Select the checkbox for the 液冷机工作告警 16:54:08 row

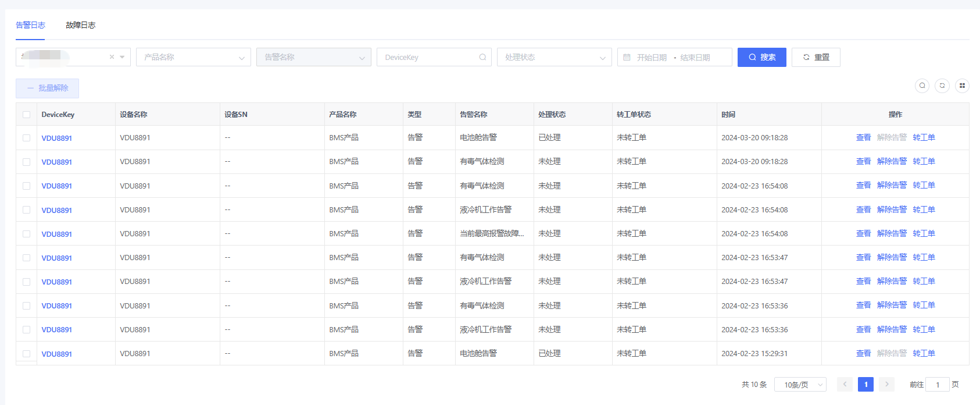coord(27,209)
